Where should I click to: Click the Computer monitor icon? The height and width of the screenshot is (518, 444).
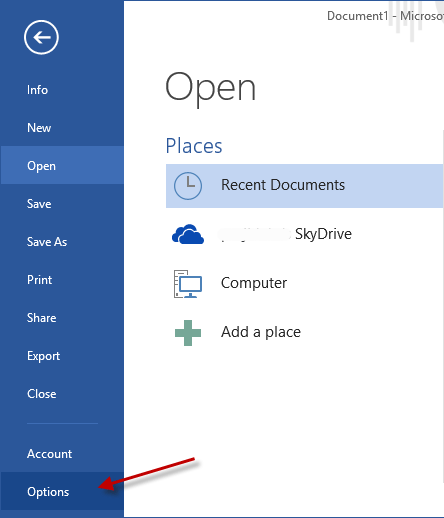point(188,284)
